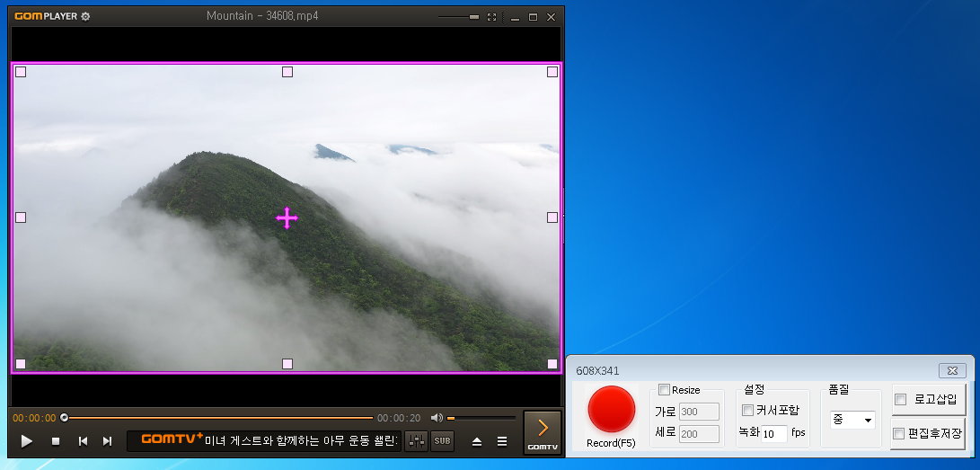This screenshot has height=470, width=980.
Task: Click the Mountain - 34608.mp4 title
Action: 262,16
